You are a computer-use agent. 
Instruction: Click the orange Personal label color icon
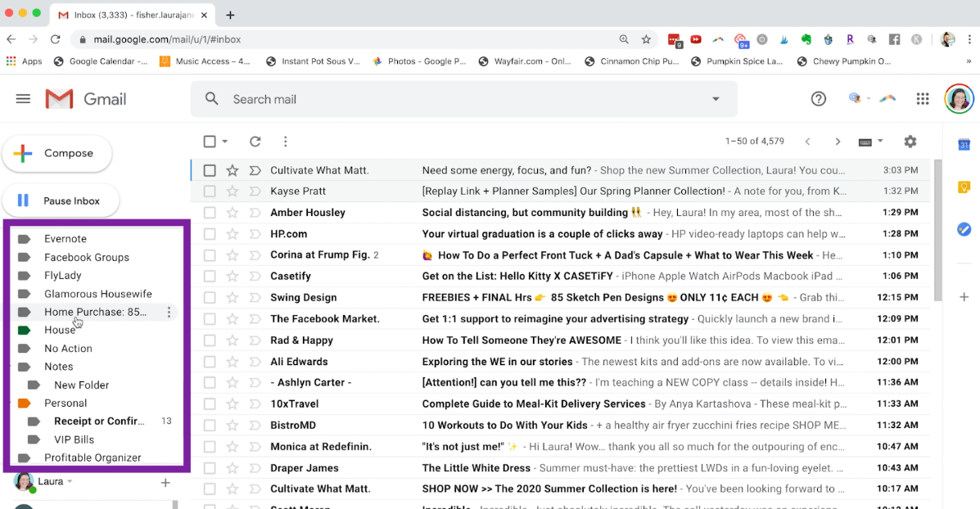coord(24,403)
